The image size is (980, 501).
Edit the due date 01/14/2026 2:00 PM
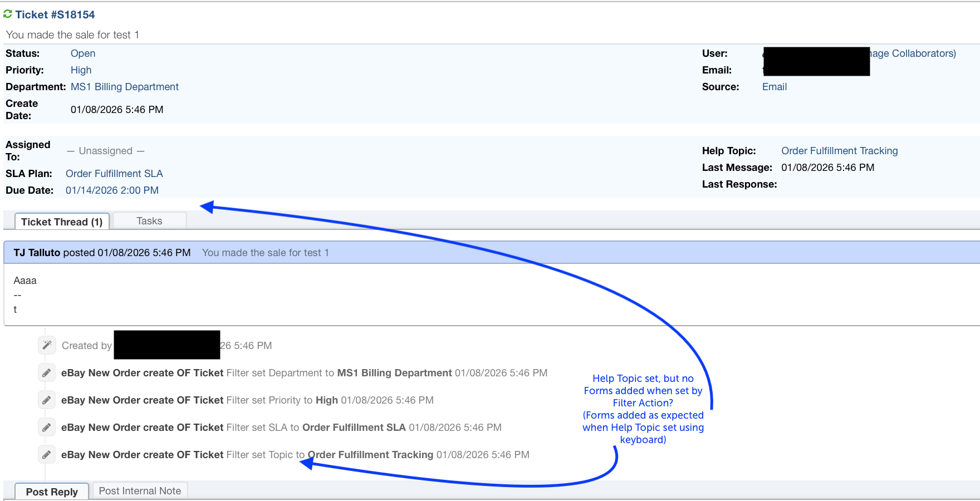pos(112,190)
